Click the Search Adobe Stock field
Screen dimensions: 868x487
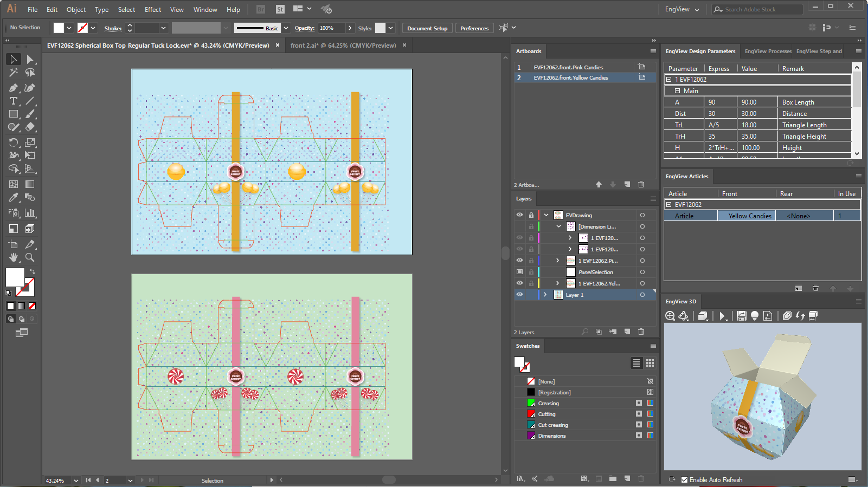pyautogui.click(x=761, y=9)
